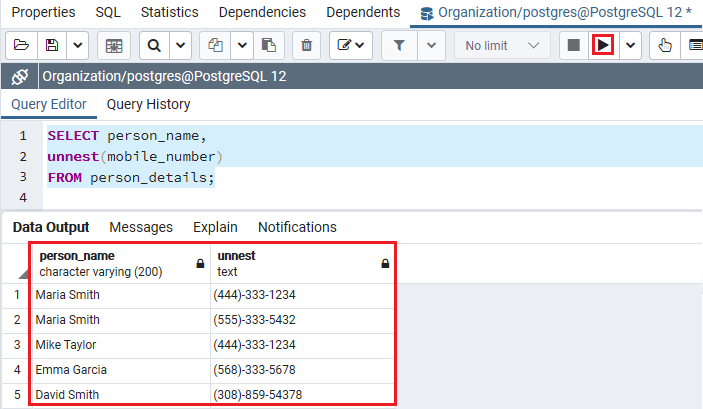Viewport: 703px width, 409px height.
Task: Click the Stop query button
Action: pyautogui.click(x=574, y=45)
